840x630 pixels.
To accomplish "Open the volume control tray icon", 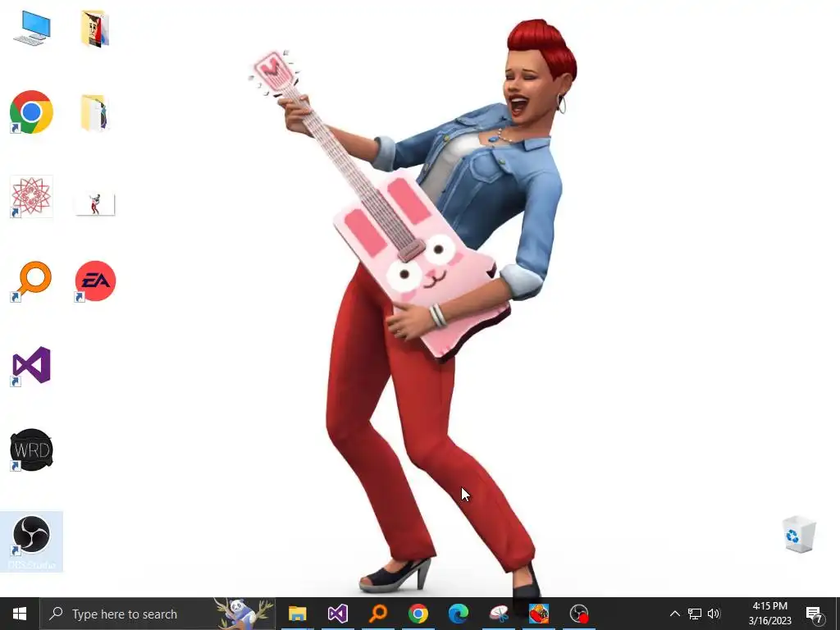I will click(714, 614).
